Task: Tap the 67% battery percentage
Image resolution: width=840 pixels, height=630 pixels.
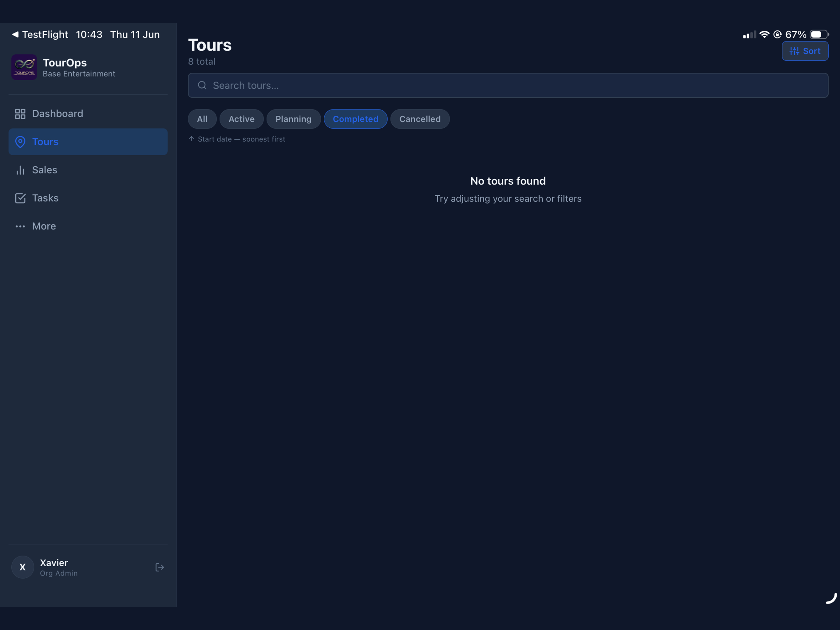Action: tap(795, 34)
